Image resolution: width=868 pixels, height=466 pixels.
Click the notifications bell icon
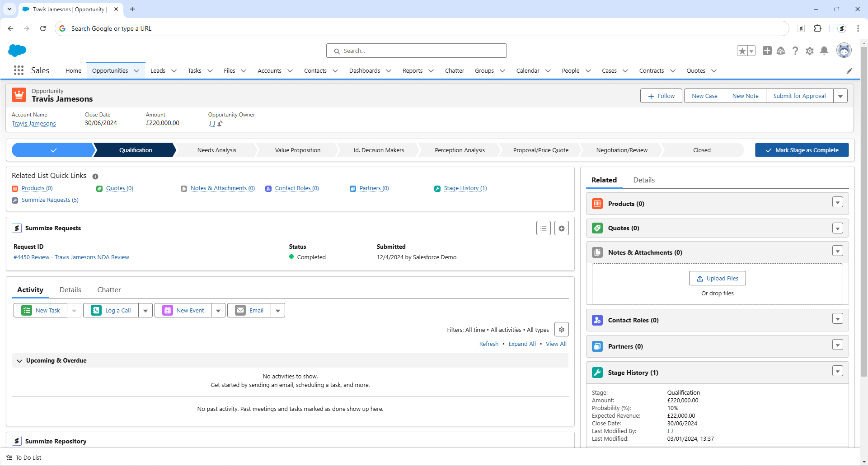(x=824, y=51)
